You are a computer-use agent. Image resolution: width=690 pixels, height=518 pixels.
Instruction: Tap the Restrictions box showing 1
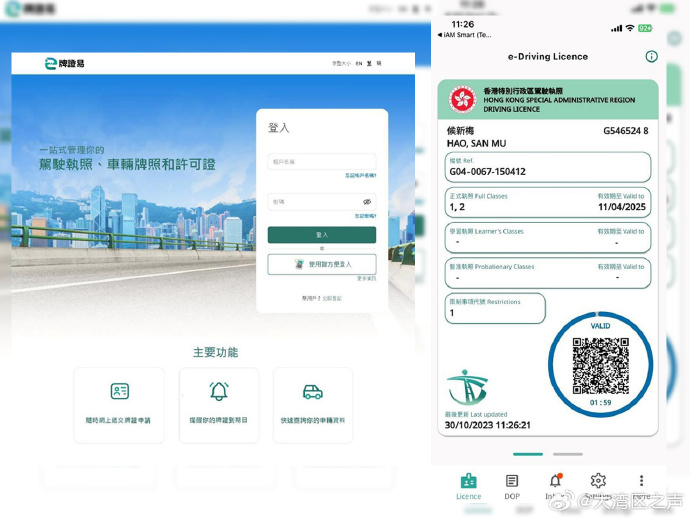pyautogui.click(x=495, y=308)
